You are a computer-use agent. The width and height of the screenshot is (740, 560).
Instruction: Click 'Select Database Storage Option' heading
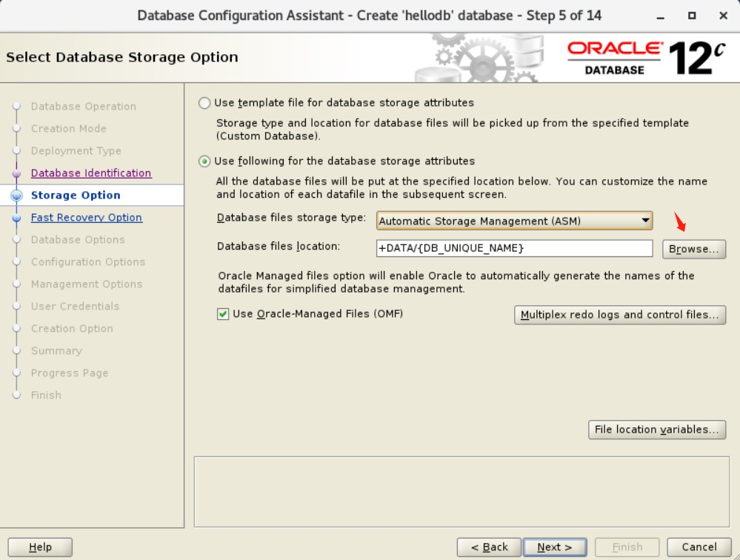click(121, 57)
